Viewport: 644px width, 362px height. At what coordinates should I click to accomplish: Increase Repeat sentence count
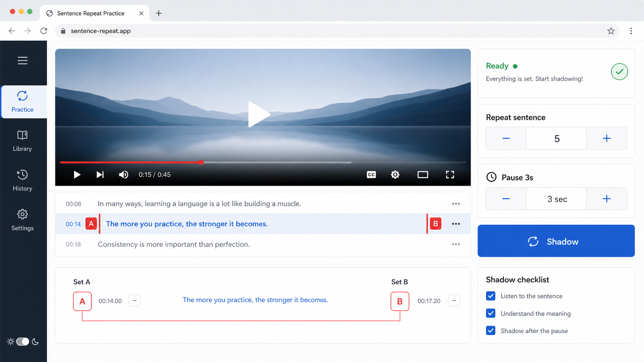coord(607,138)
